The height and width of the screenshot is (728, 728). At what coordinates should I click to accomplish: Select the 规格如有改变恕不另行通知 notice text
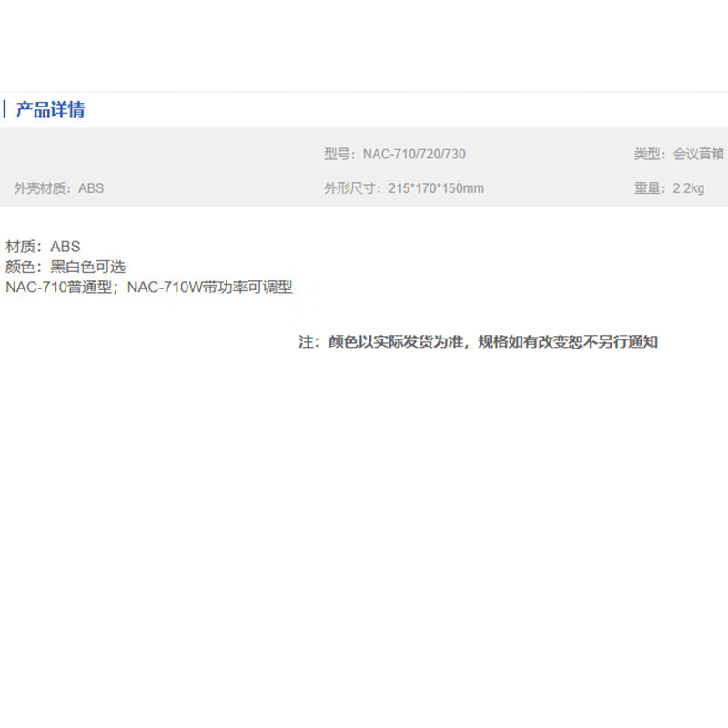(x=568, y=342)
